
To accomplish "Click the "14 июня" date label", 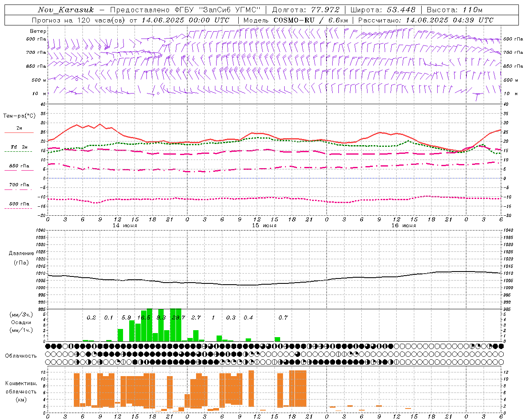I will [x=125, y=226].
